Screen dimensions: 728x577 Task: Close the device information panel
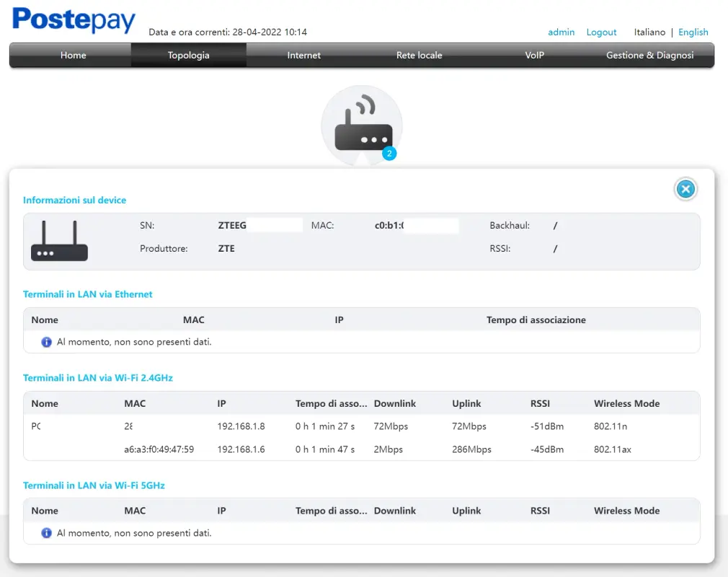(x=685, y=189)
